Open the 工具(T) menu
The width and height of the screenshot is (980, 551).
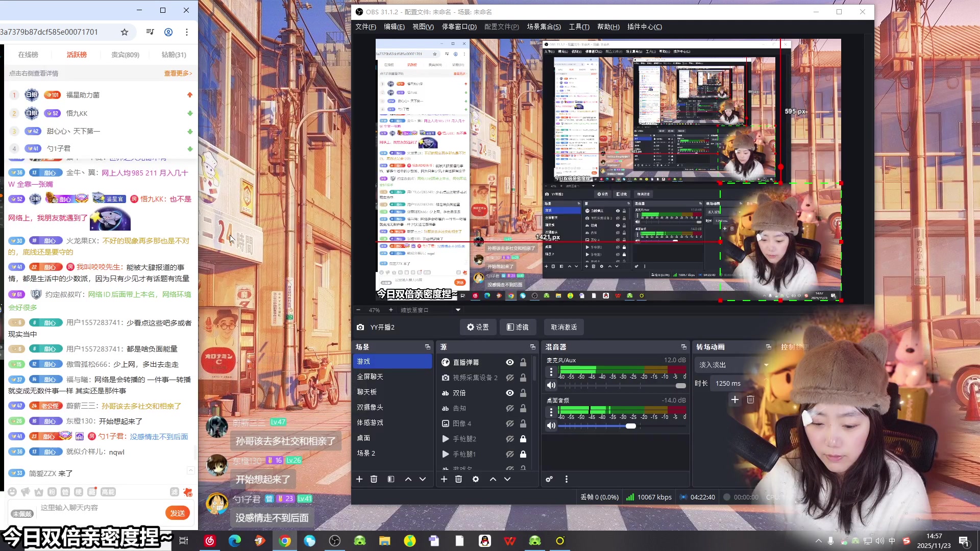(579, 27)
